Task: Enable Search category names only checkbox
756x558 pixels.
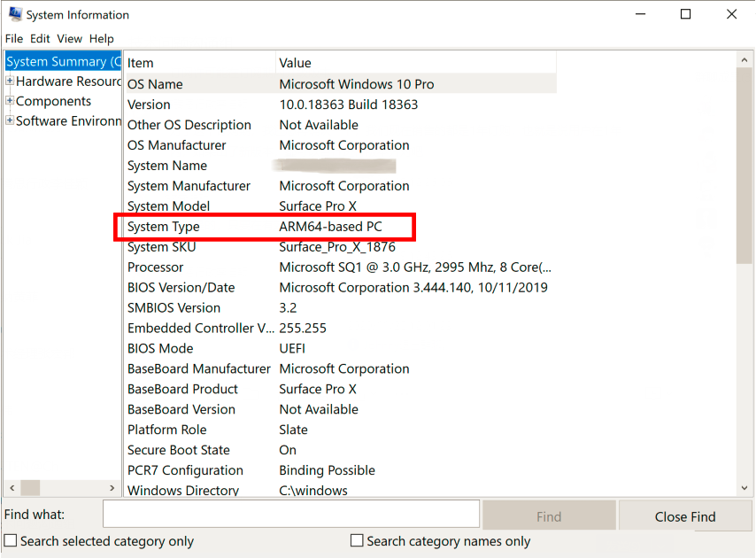Action: click(357, 540)
